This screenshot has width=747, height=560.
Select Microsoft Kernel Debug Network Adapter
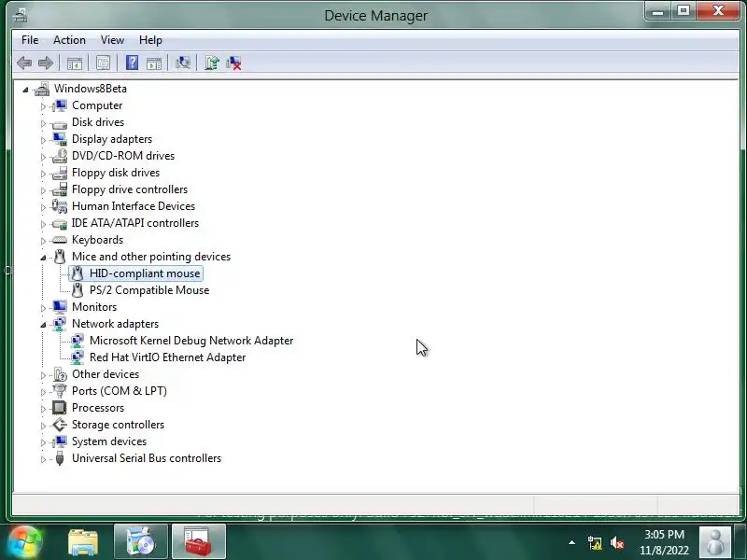click(191, 341)
